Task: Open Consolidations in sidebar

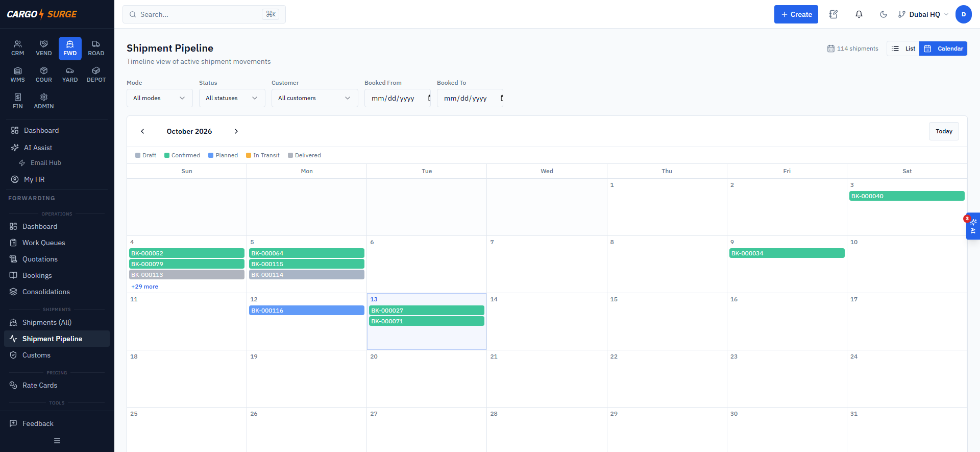Action: tap(57, 292)
